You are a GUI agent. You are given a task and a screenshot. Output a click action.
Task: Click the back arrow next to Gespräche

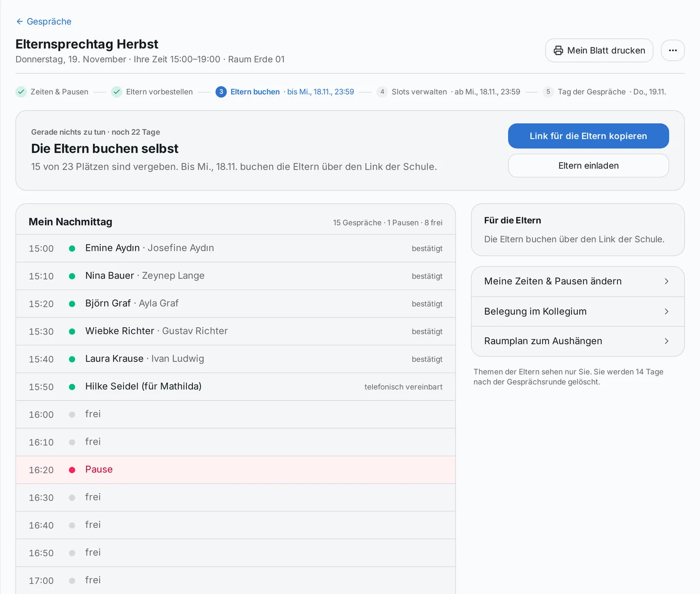click(19, 21)
